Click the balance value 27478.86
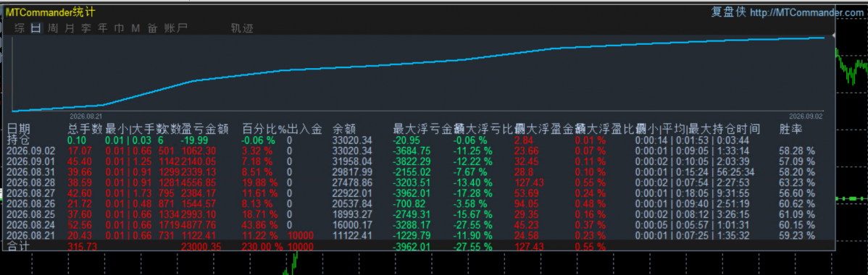This screenshot has width=868, height=275. click(x=353, y=182)
